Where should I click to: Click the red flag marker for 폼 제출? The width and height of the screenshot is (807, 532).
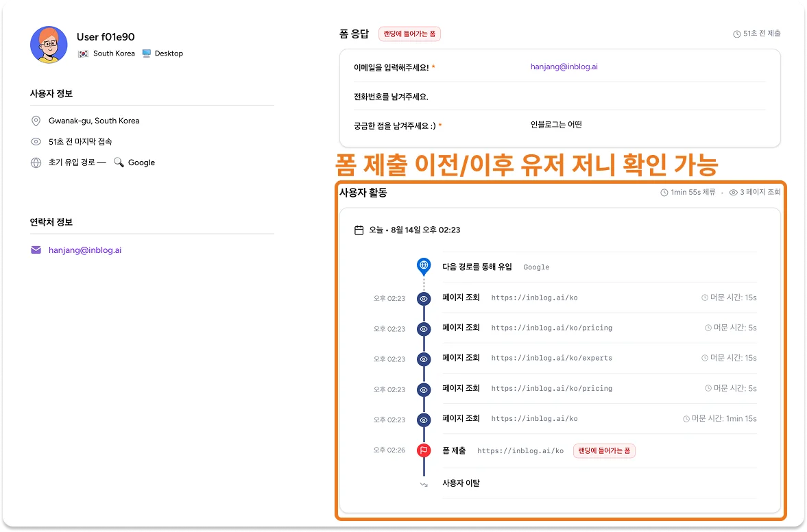tap(424, 450)
